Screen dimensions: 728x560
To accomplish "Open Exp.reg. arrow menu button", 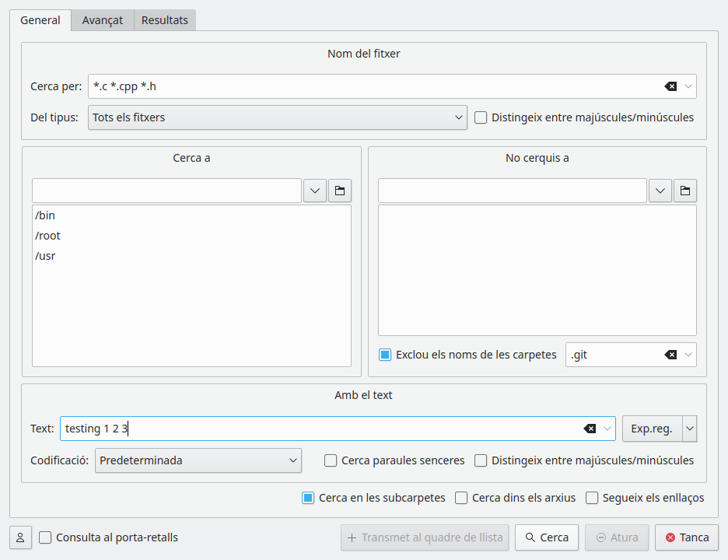I will pyautogui.click(x=689, y=429).
